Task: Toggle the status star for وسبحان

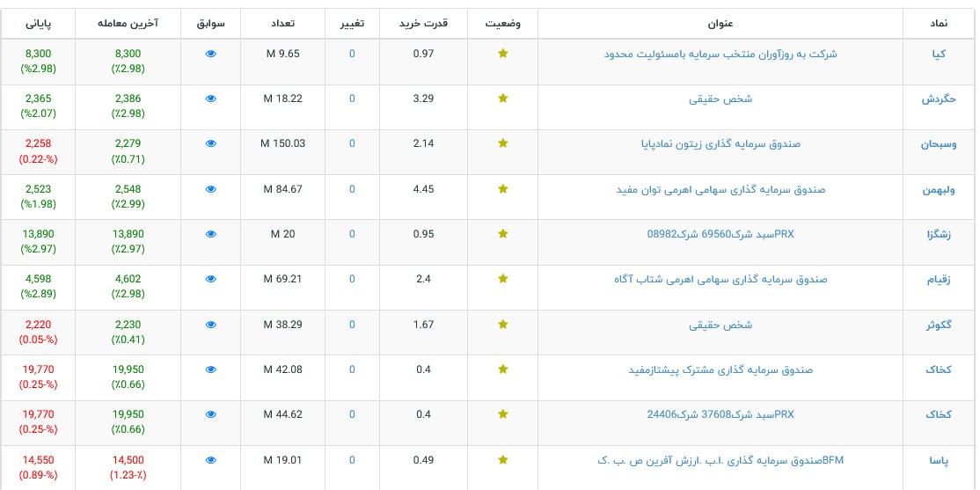Action: point(502,143)
